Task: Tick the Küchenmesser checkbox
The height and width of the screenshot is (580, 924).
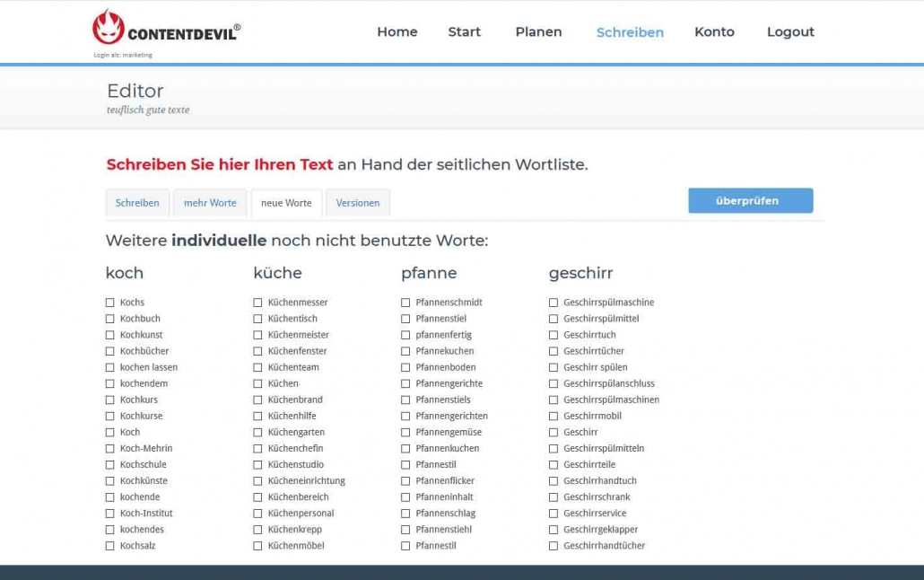Action: pos(258,303)
